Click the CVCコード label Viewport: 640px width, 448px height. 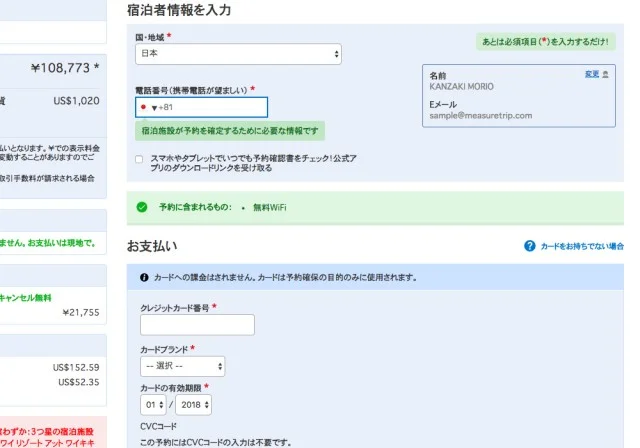point(158,426)
